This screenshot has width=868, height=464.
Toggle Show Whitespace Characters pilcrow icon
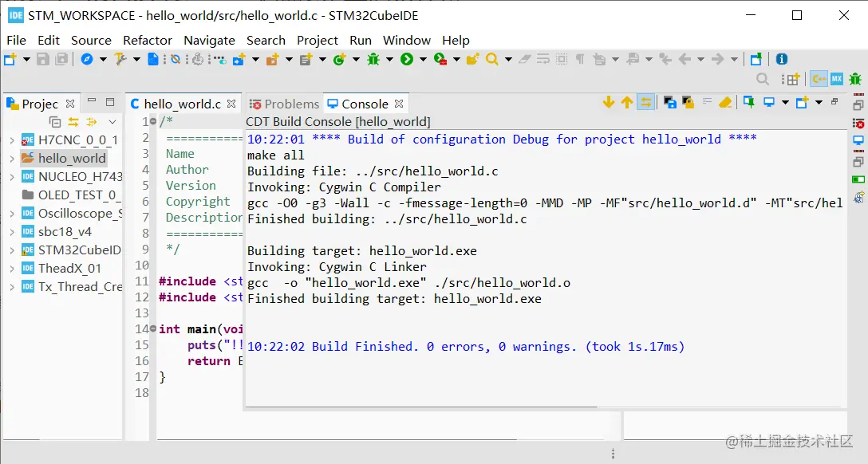[579, 59]
